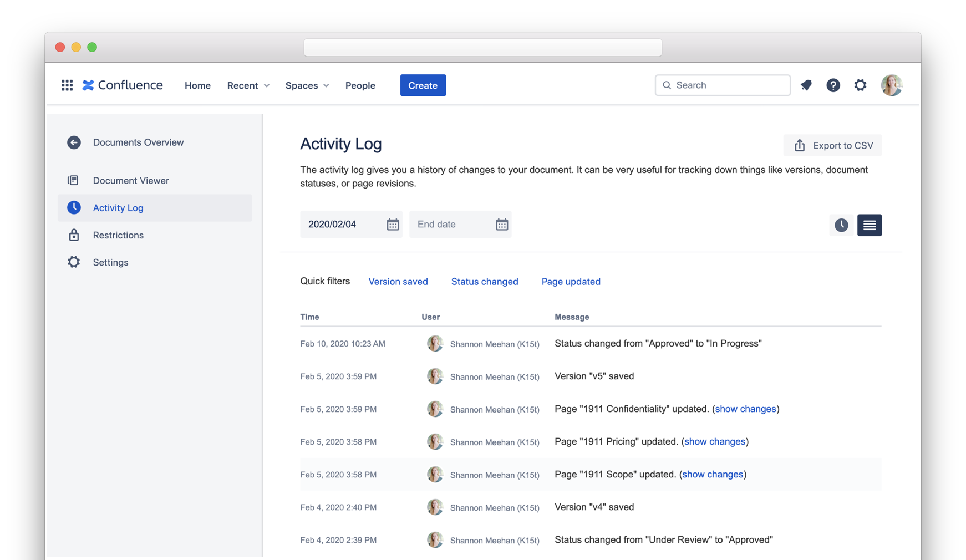Open Restrictions in the sidebar

coord(118,235)
